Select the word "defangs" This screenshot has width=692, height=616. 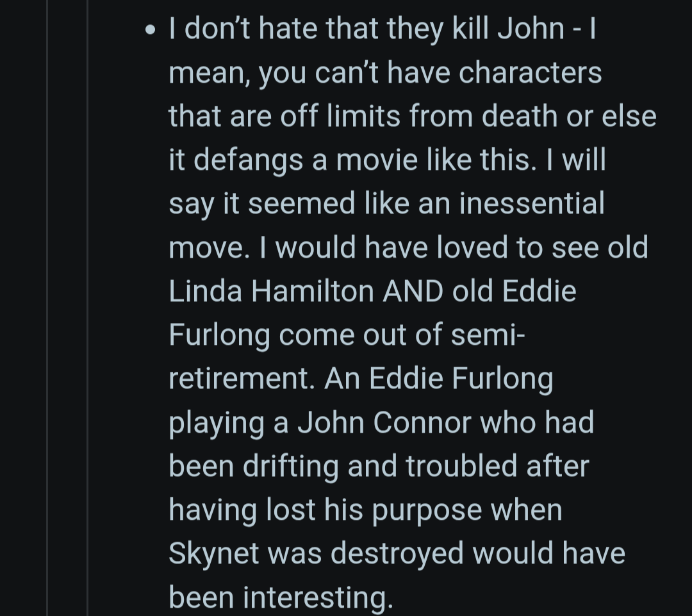[x=248, y=160]
